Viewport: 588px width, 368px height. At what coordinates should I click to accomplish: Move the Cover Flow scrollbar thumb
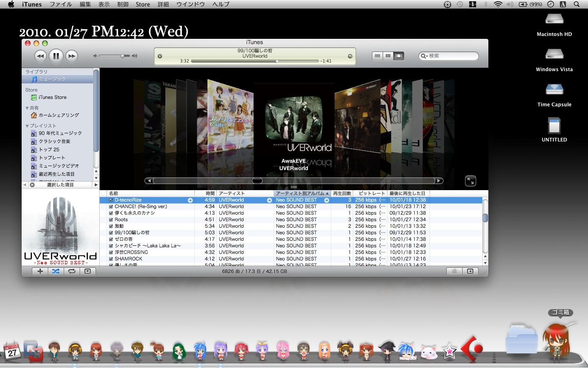[257, 181]
